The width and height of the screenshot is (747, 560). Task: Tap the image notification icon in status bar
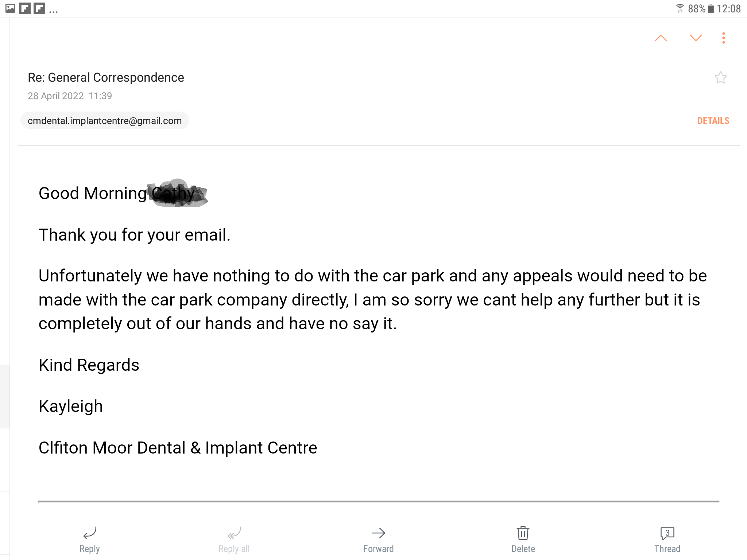point(10,8)
